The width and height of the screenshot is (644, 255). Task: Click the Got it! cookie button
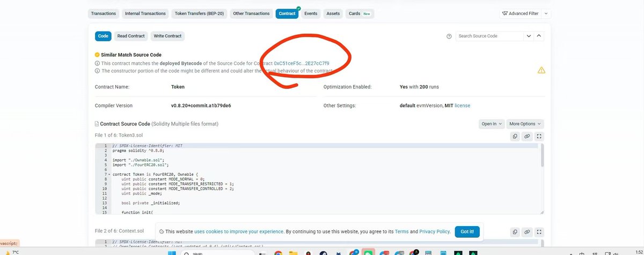pyautogui.click(x=467, y=231)
